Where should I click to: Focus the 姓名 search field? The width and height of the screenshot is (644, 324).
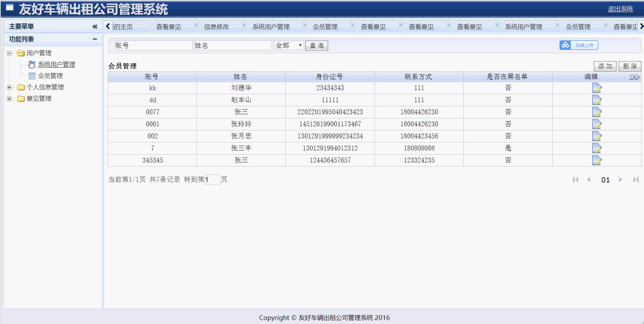click(233, 45)
